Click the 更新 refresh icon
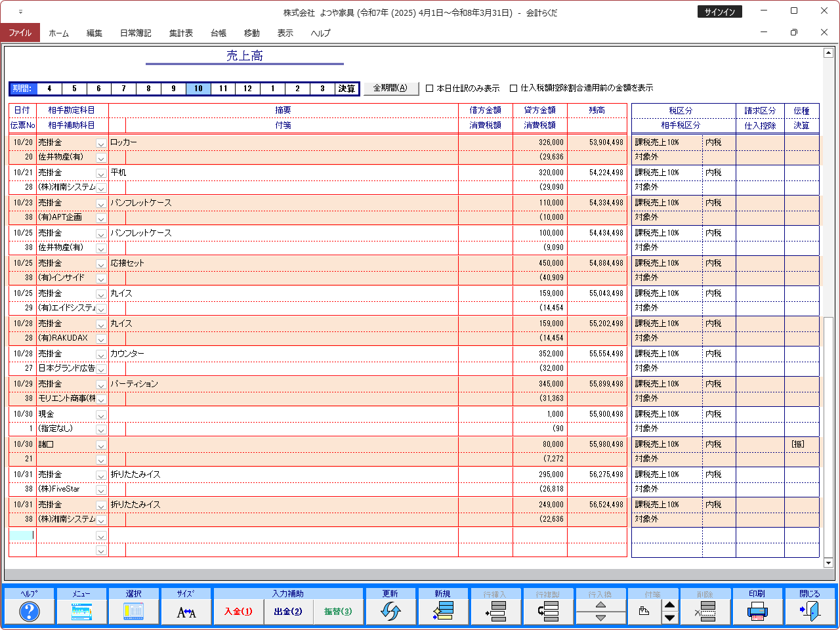840x630 pixels. coord(390,612)
